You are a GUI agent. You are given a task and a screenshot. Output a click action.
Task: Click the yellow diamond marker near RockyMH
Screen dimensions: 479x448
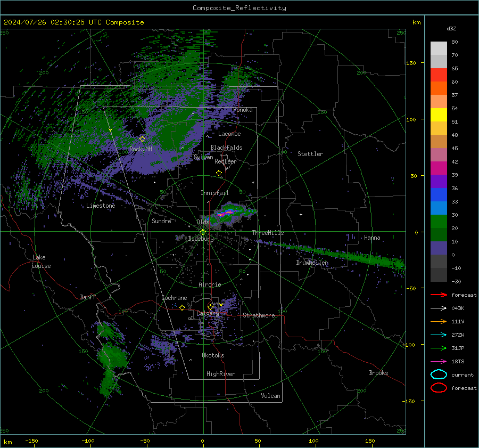(142, 139)
